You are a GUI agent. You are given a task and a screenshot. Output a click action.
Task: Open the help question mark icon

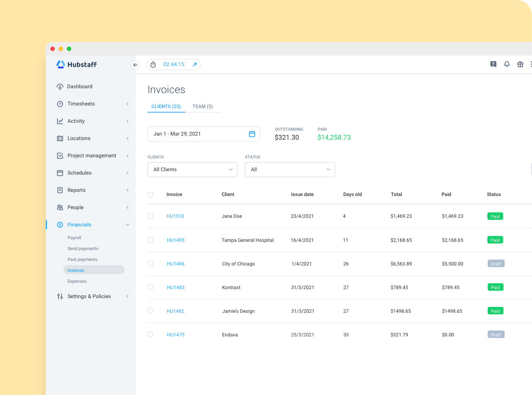493,64
